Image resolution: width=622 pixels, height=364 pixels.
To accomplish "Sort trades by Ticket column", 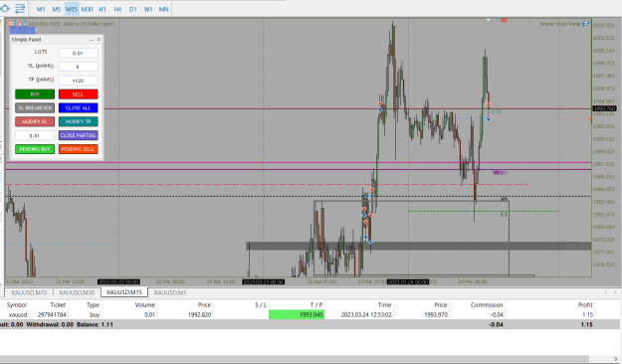I will click(58, 305).
